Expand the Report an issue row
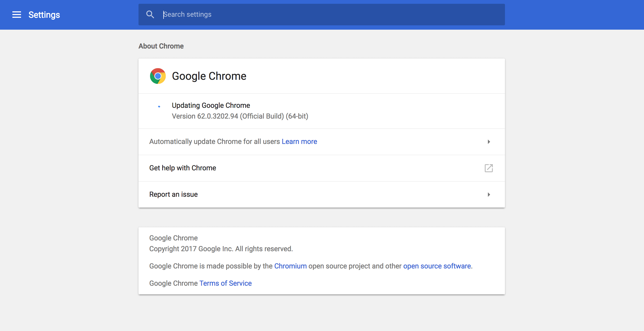The image size is (644, 331). point(489,194)
